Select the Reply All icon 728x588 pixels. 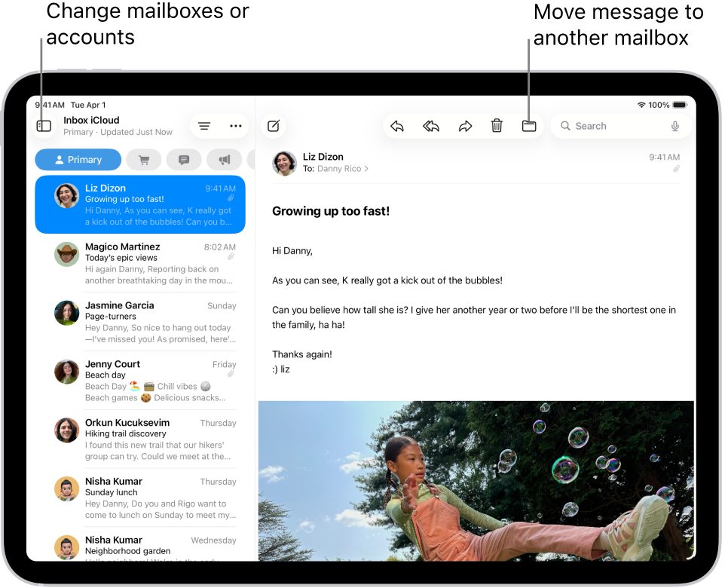click(431, 126)
